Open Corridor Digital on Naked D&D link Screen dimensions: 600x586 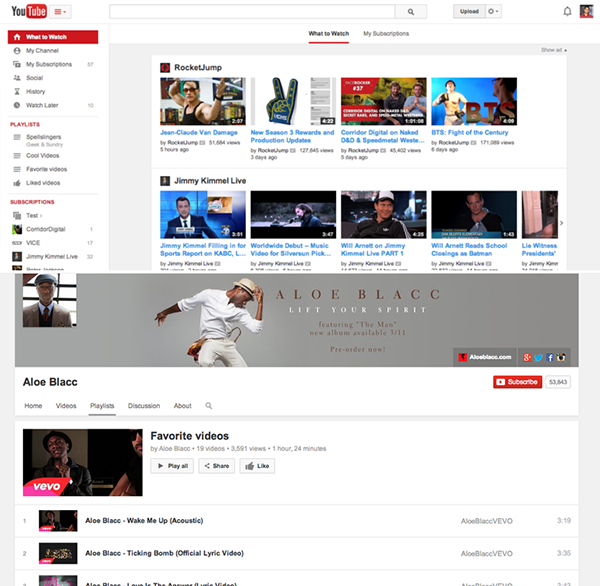[382, 136]
